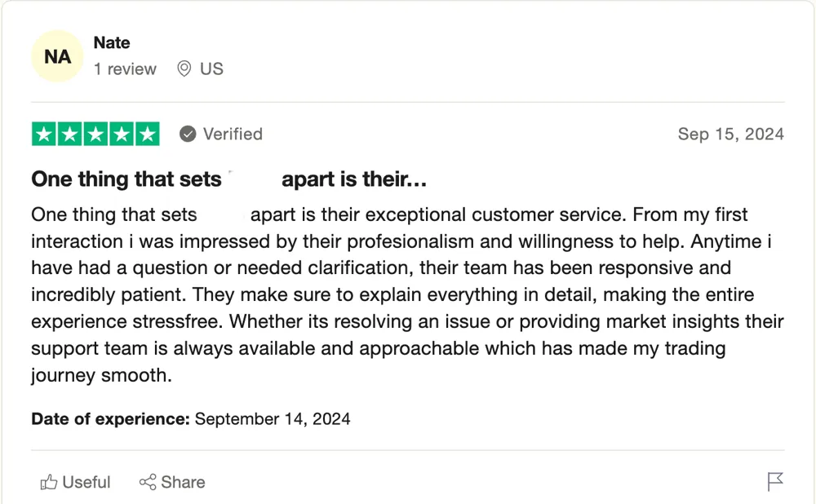
Task: Click the first green rating star
Action: (x=44, y=134)
